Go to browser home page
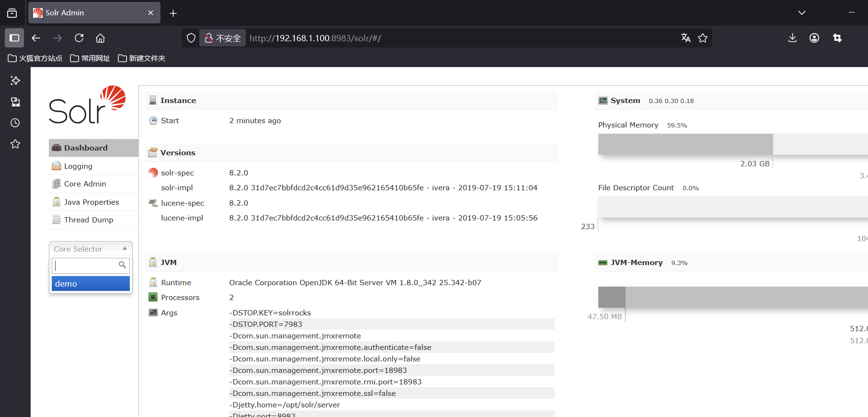The height and width of the screenshot is (417, 868). click(100, 38)
